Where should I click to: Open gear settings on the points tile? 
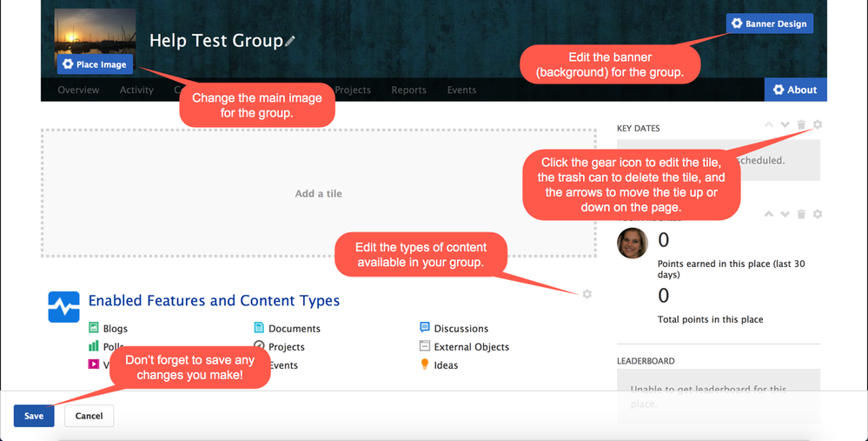point(818,214)
